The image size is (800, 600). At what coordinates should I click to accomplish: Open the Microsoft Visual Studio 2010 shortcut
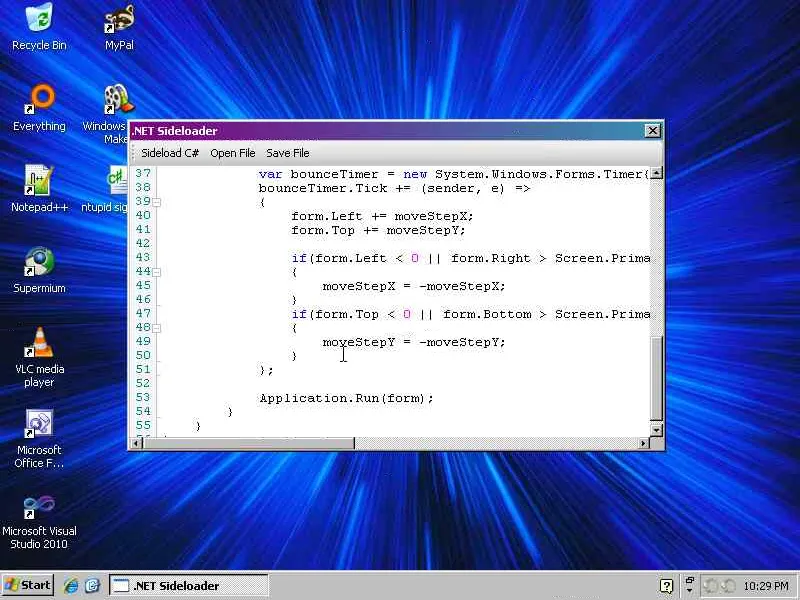pyautogui.click(x=39, y=521)
